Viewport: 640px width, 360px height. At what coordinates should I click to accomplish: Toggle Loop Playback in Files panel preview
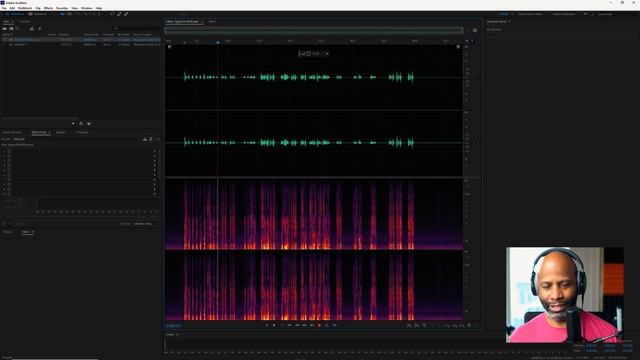pyautogui.click(x=81, y=123)
